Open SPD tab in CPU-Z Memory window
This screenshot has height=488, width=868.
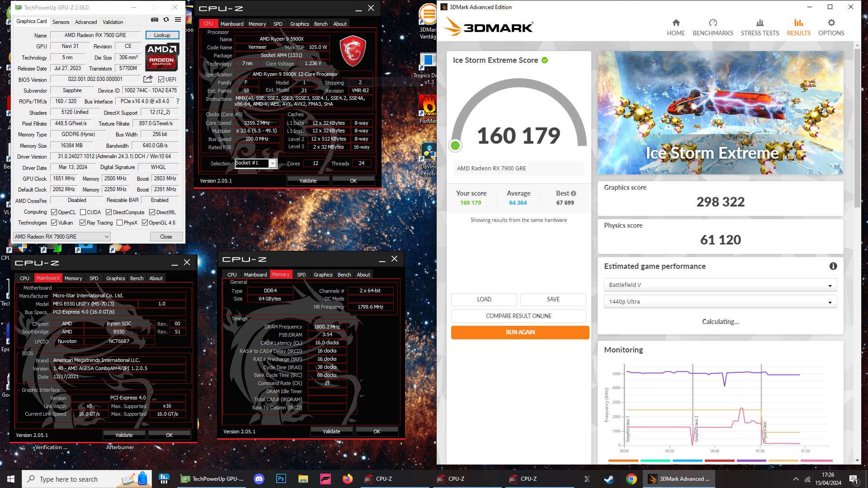(301, 275)
